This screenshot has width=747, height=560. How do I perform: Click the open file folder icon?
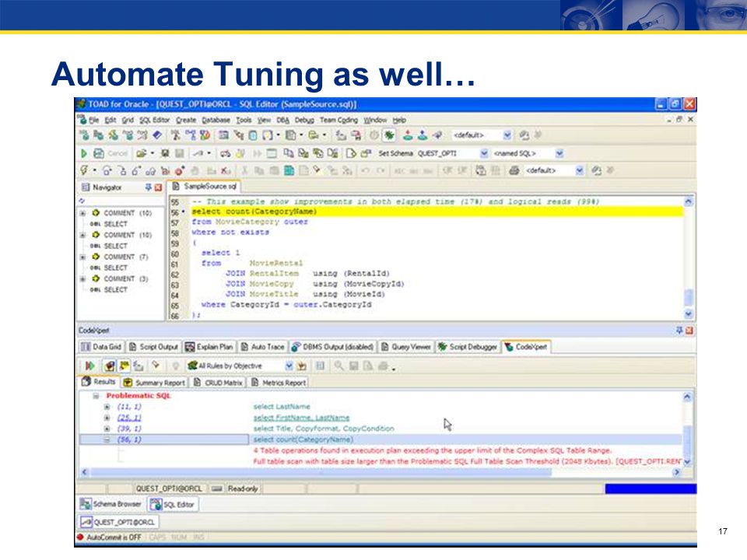tap(141, 153)
